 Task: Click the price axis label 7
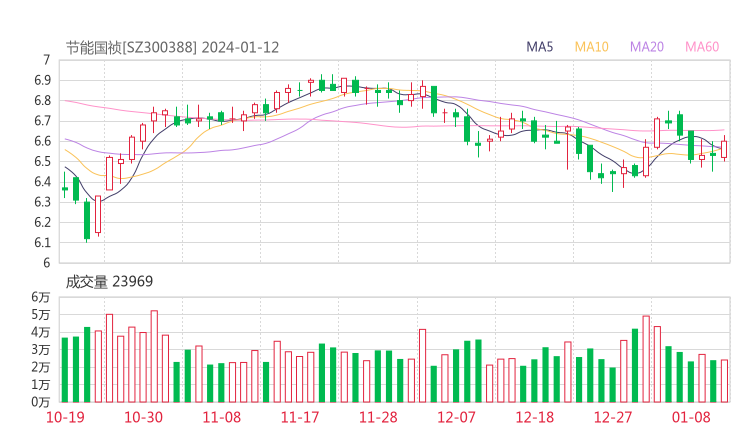[46, 60]
